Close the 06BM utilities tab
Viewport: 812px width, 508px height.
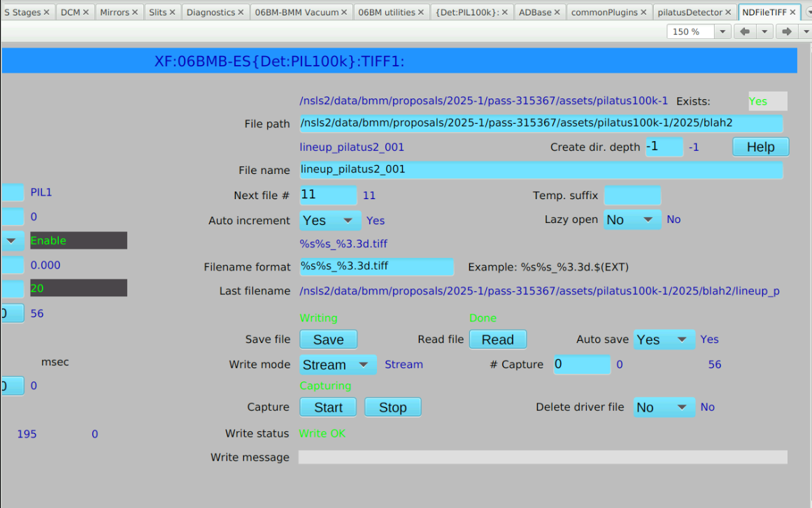[x=420, y=12]
